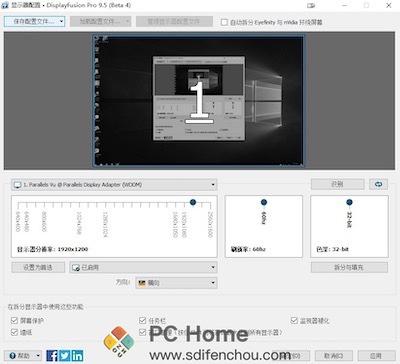This screenshot has width=400, height=364.
Task: Open the Parallels Display Adapter monitor dropdown
Action: click(x=114, y=184)
